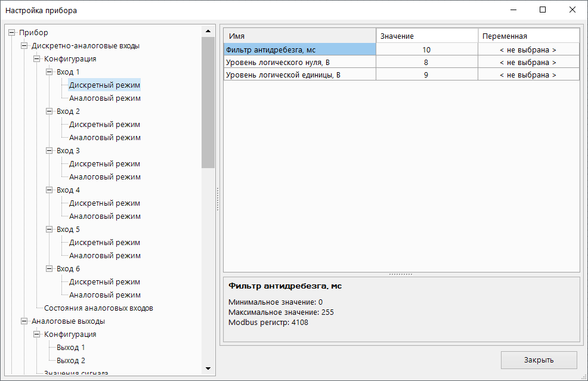Edit Уровень логического нуля value field
Viewport: 588px width, 381px height.
(x=426, y=63)
